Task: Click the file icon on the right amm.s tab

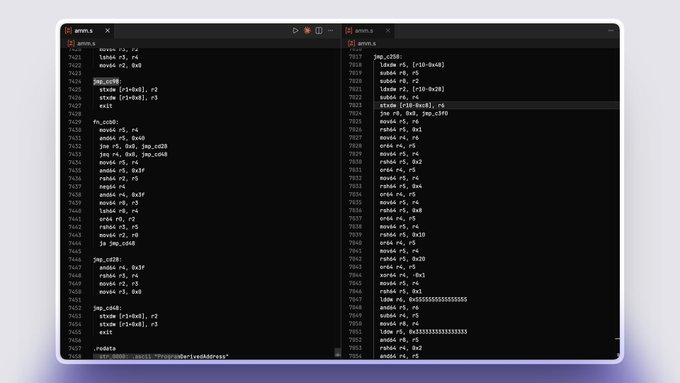Action: point(349,30)
